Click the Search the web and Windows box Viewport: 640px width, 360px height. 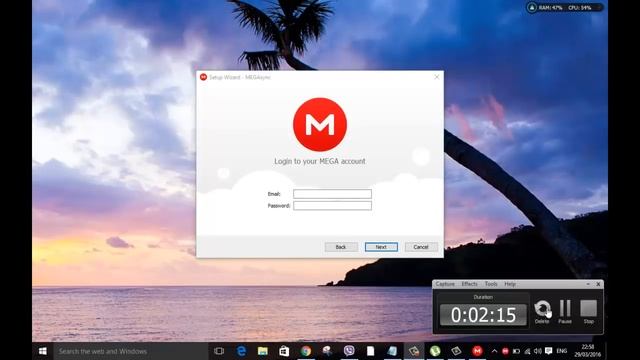point(131,351)
